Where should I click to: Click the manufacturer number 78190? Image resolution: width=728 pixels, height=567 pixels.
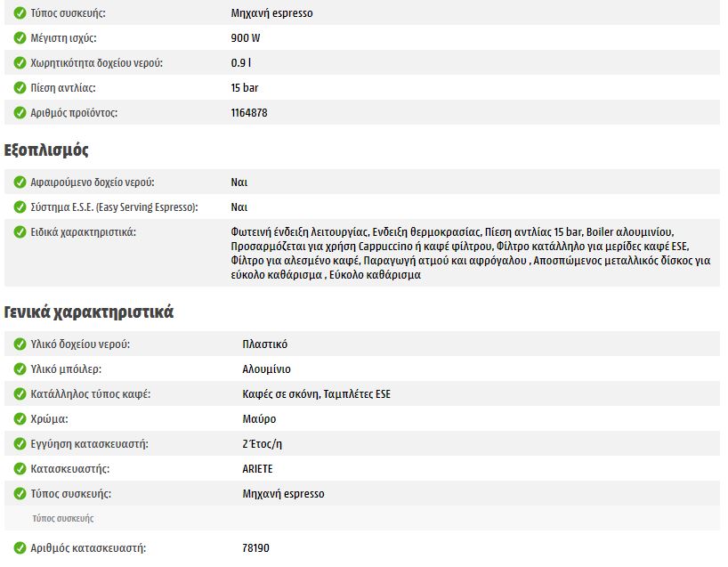255,548
